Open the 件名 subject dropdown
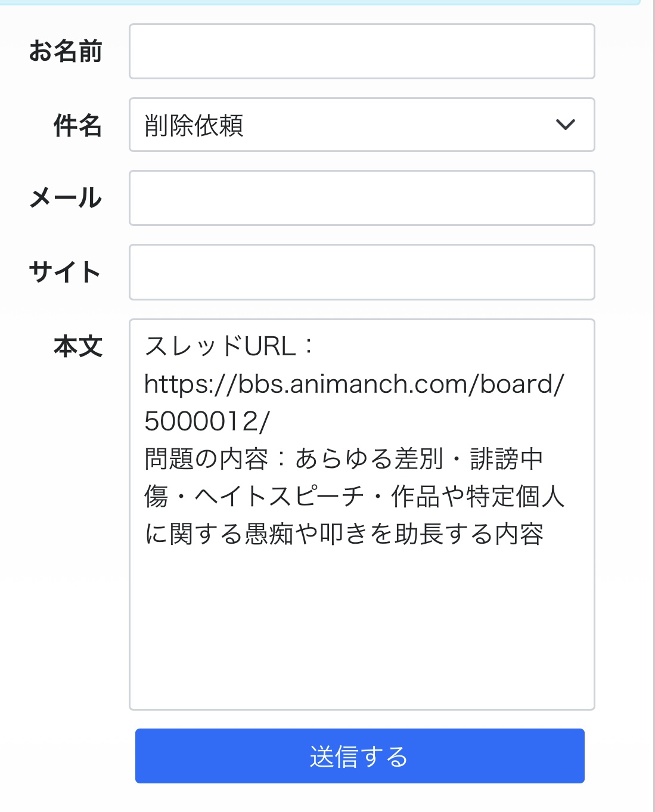This screenshot has height=812, width=655. tap(362, 125)
